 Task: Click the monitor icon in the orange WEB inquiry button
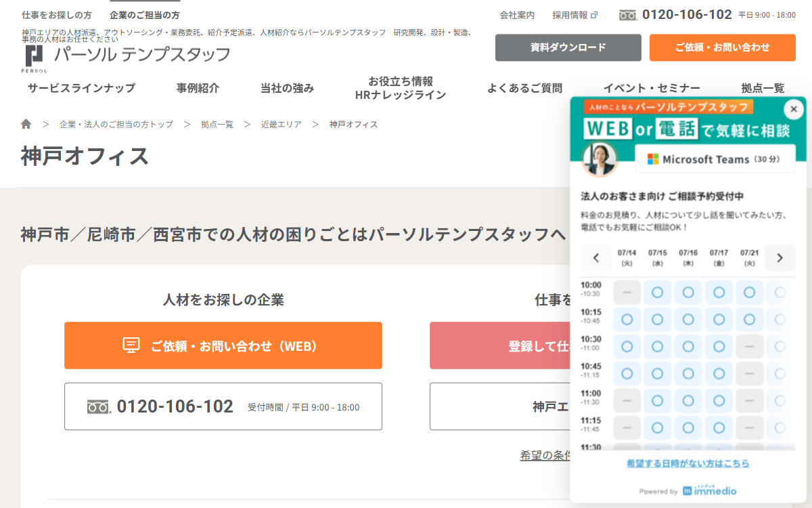[x=131, y=345]
